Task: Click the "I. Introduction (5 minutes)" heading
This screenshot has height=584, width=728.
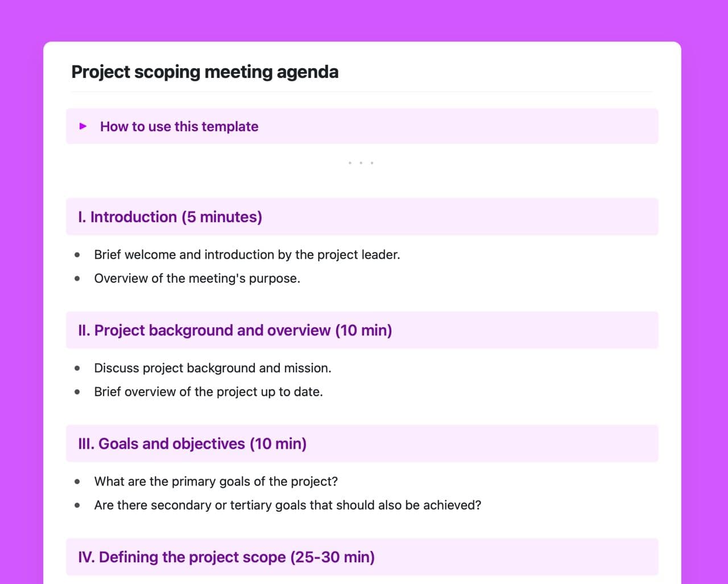Action: click(x=170, y=217)
